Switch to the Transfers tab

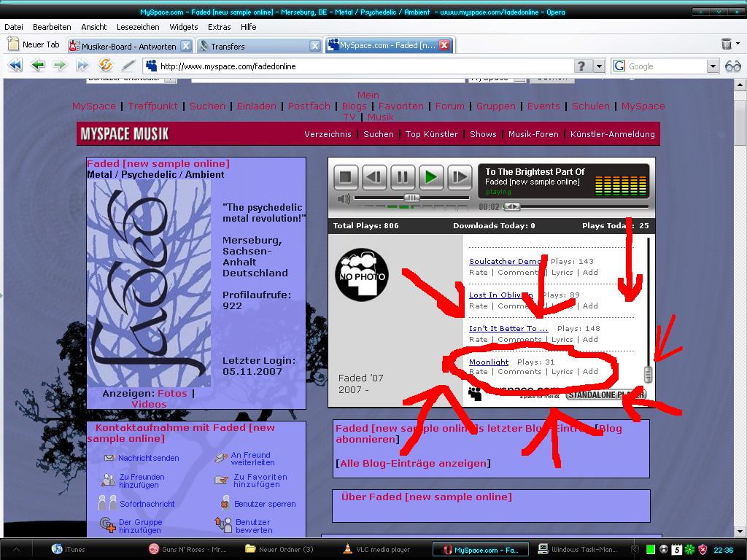tap(259, 46)
